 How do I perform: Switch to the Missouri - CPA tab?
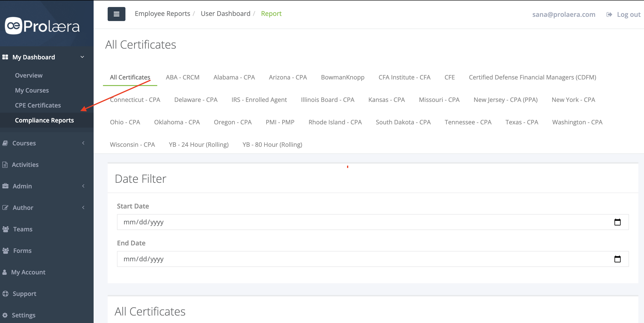pos(439,100)
